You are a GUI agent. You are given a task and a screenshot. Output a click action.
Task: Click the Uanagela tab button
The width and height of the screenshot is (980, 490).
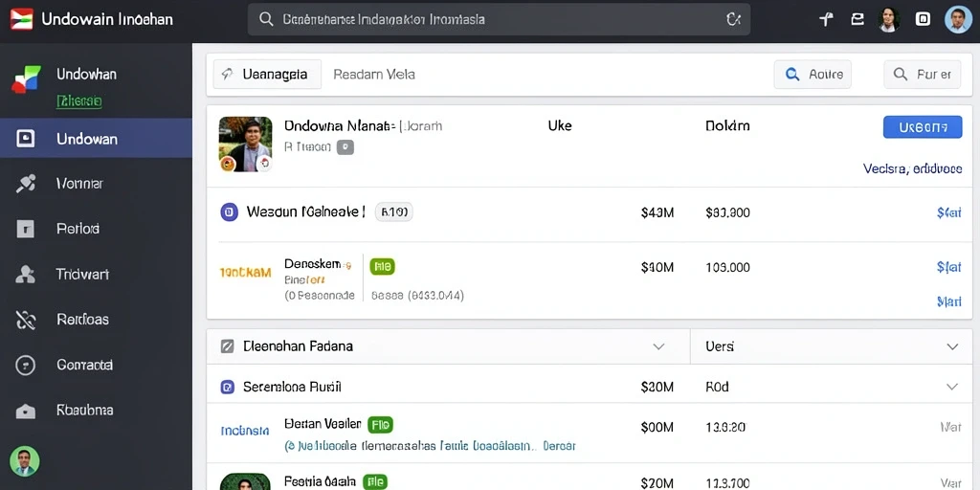pyautogui.click(x=267, y=75)
